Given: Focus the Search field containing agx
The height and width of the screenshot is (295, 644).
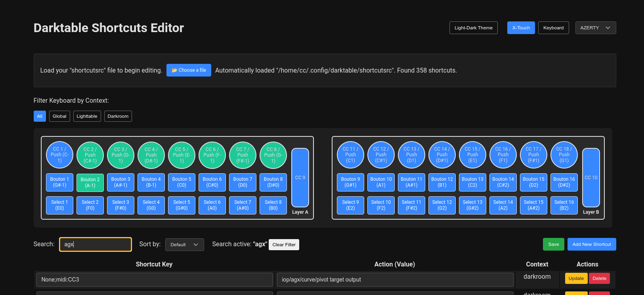Looking at the screenshot, I should click(96, 244).
